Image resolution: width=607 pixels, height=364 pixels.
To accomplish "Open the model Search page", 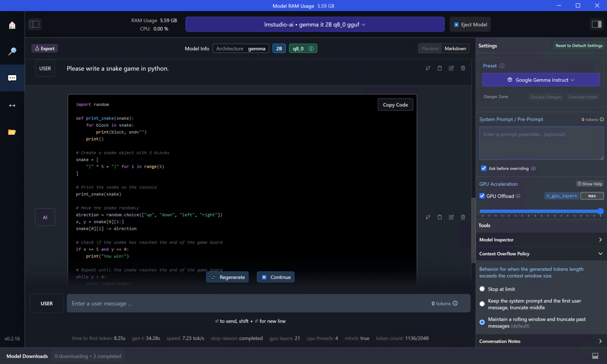I will click(12, 51).
